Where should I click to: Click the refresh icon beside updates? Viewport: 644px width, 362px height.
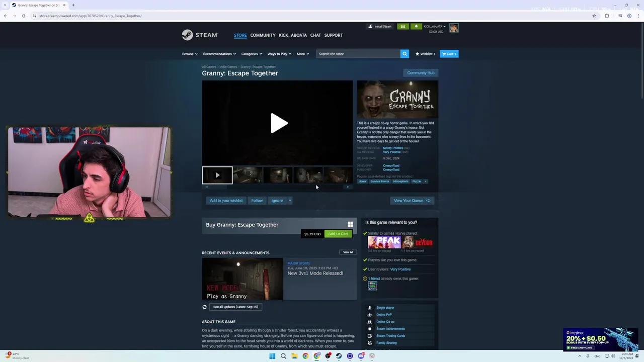click(204, 307)
